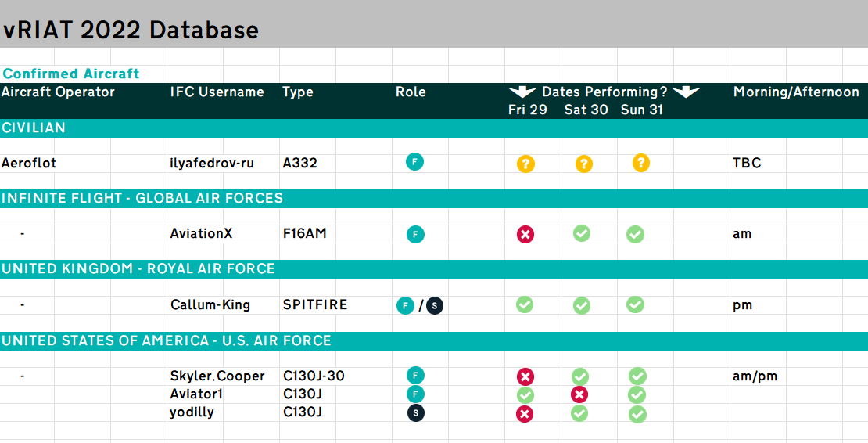Select the C130J-30 type cell
This screenshot has width=868, height=443.
314,376
